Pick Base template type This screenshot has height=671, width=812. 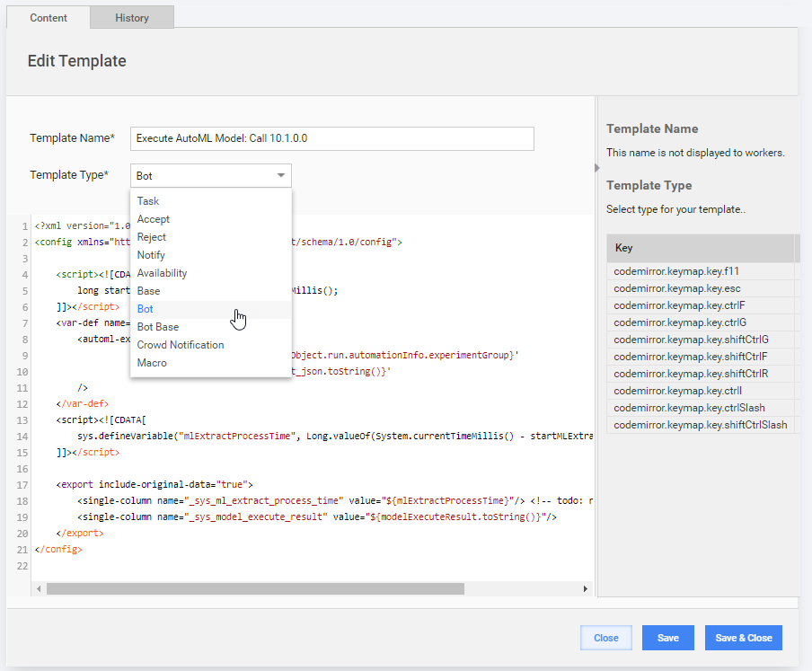point(211,291)
